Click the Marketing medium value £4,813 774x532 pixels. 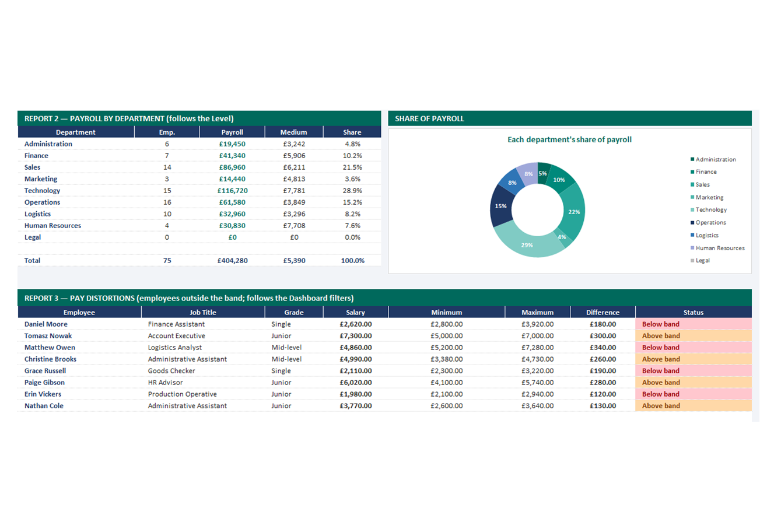(294, 179)
